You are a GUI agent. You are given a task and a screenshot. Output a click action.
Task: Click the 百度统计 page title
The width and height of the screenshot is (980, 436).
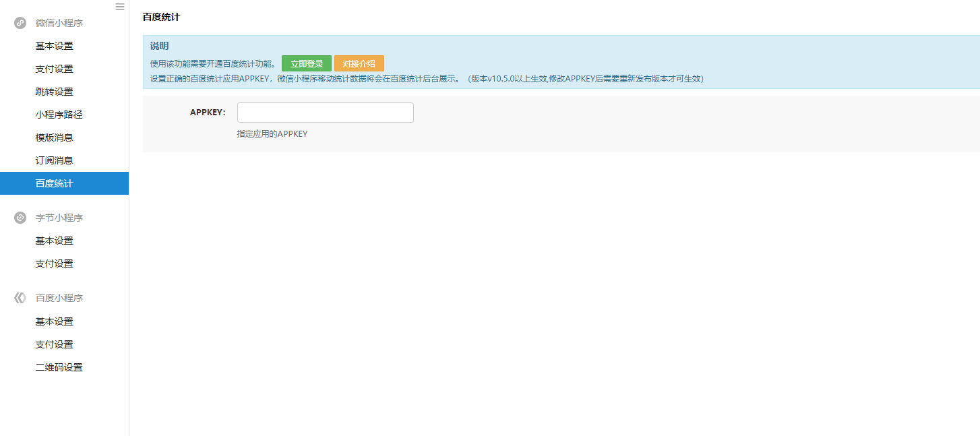pos(161,16)
